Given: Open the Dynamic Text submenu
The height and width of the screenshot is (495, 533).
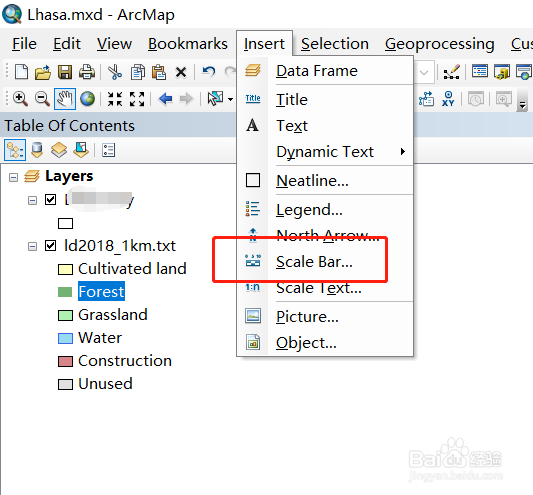Looking at the screenshot, I should [x=325, y=152].
